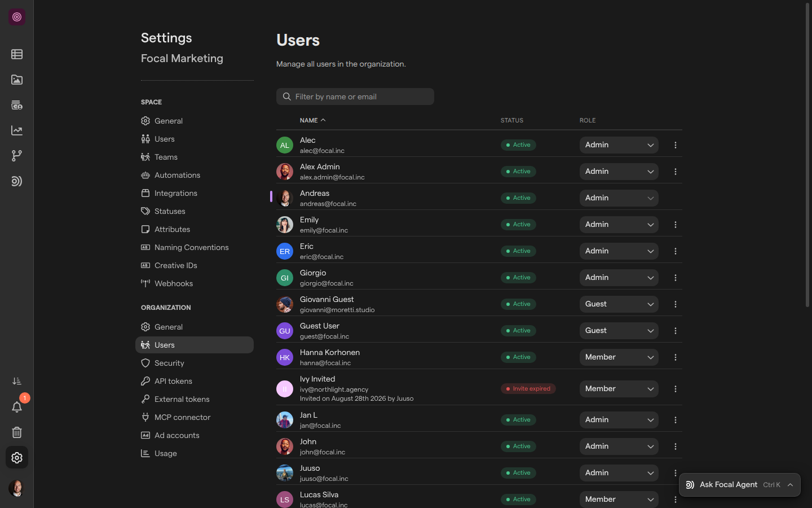
Task: Open the Focal Agent icon in left rail
Action: point(17,181)
